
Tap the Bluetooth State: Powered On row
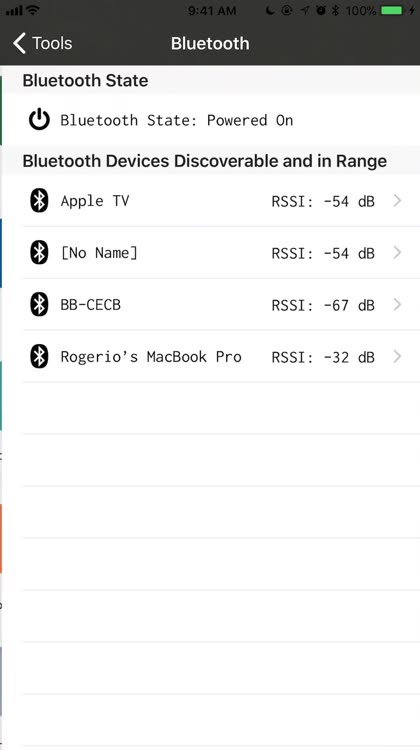210,120
